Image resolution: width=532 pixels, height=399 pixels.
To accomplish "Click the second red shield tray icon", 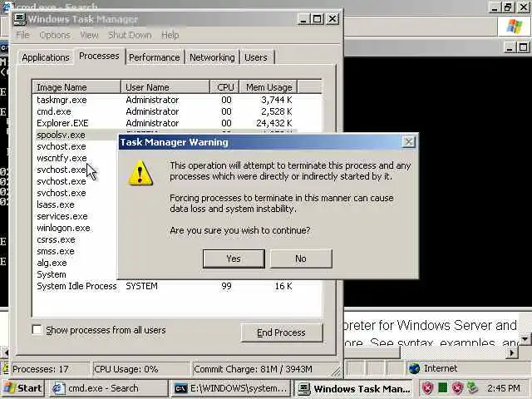I will (457, 388).
